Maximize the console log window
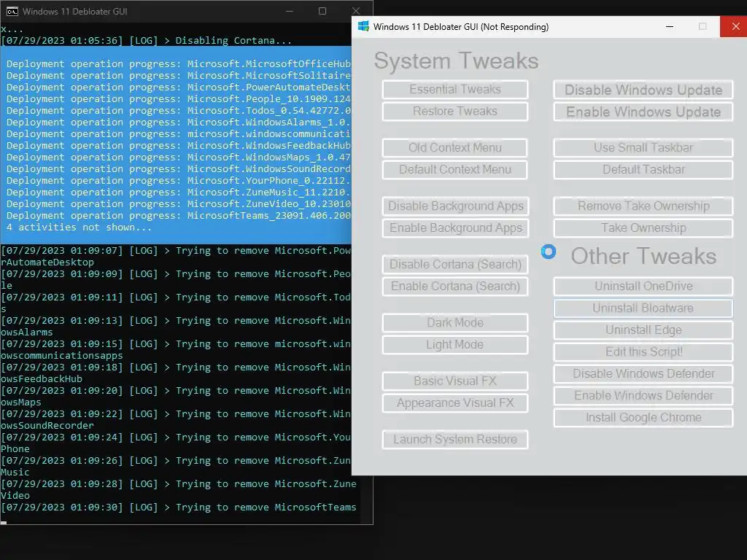Screen dimensions: 747x560 click(x=322, y=11)
